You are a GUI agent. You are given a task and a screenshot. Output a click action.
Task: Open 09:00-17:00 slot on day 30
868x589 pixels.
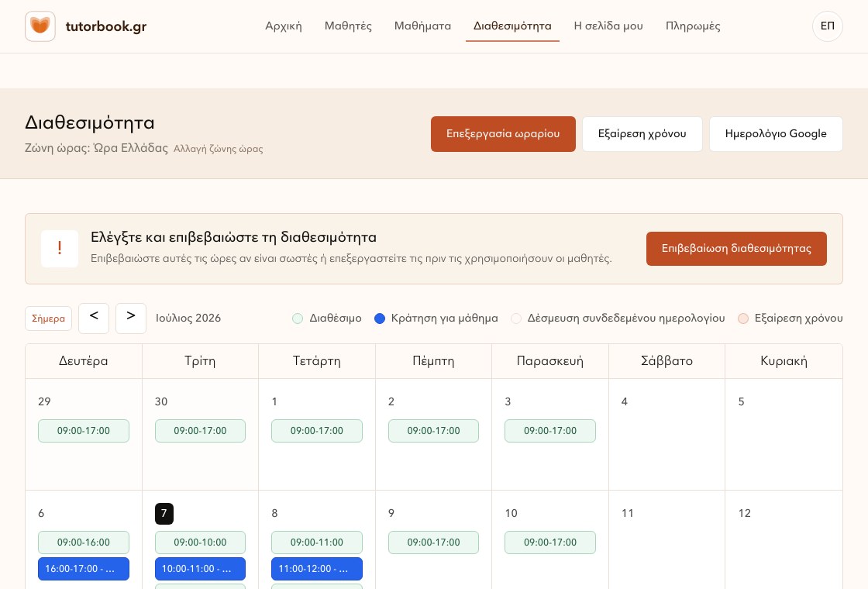(x=201, y=431)
